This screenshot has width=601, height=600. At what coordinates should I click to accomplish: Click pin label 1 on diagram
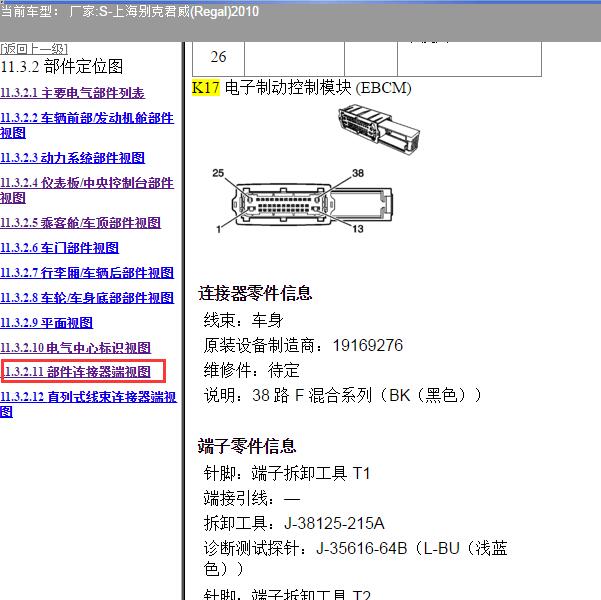coord(218,229)
